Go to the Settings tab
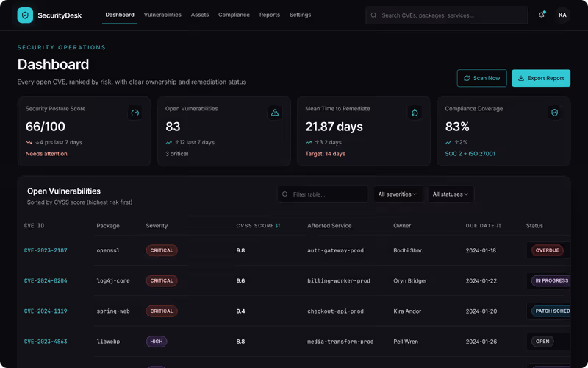The image size is (588, 368). tap(300, 15)
